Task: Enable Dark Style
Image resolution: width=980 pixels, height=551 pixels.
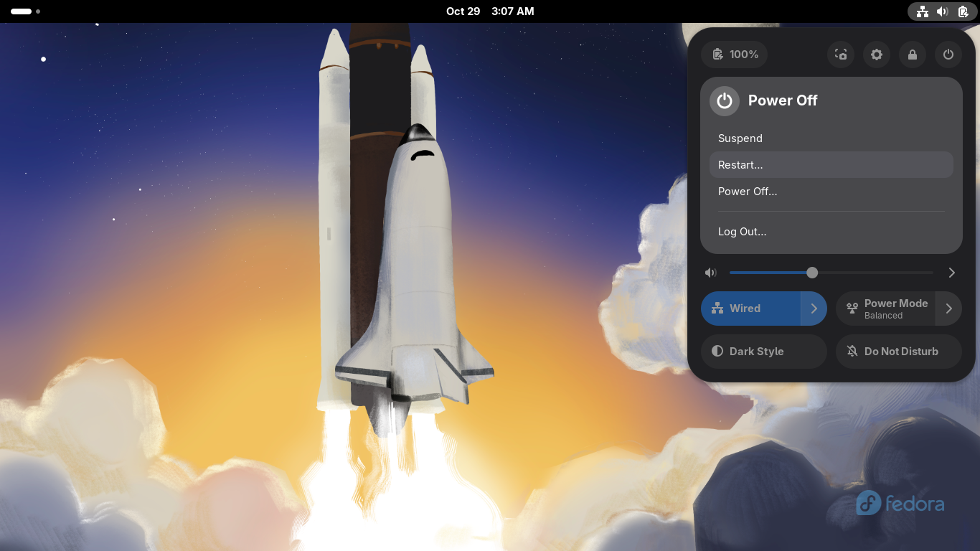Action: [x=764, y=352]
